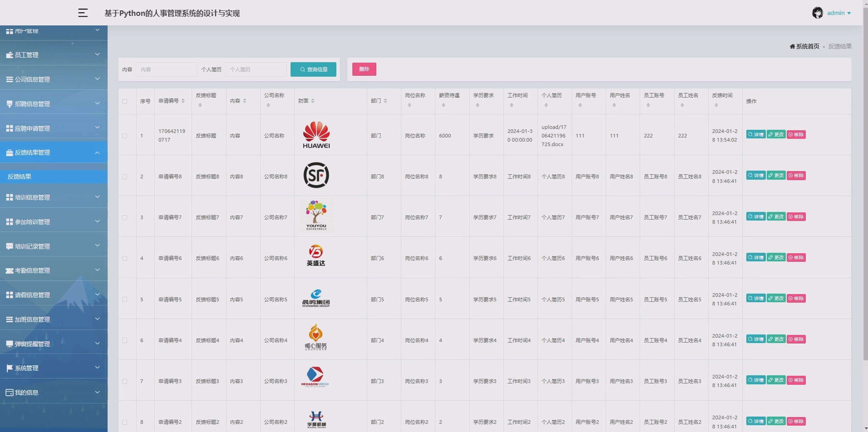Screen dimensions: 868x432
Task: Expand 员工管理 using its chevron
Action: coord(97,54)
